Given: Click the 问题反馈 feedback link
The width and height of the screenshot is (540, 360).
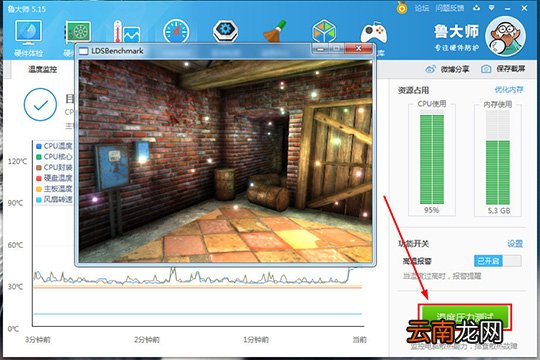Looking at the screenshot, I should pos(449,8).
